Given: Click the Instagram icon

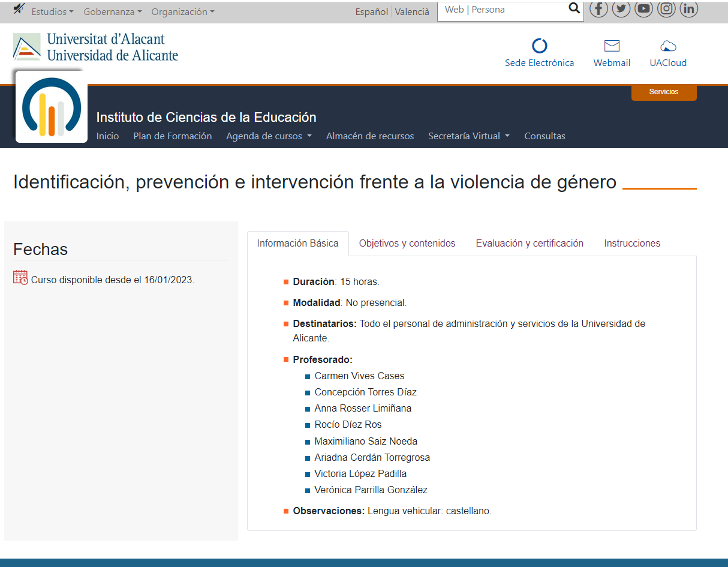Looking at the screenshot, I should (666, 9).
